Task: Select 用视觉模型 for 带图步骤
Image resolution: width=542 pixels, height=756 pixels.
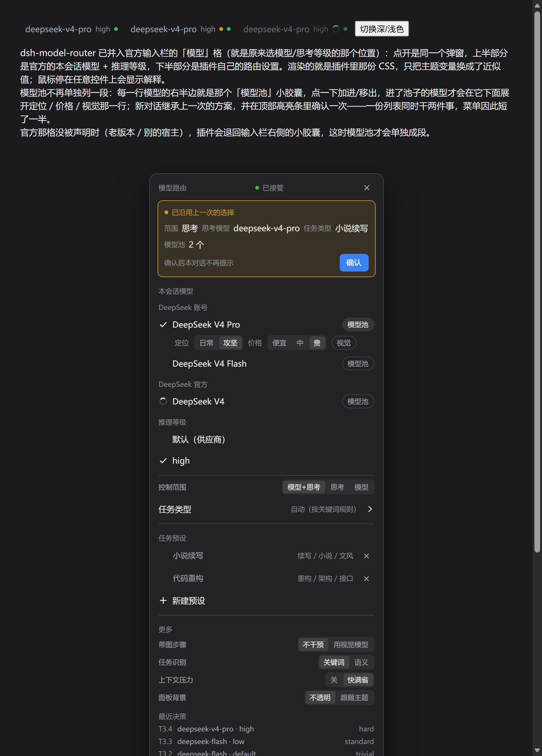Action: point(351,645)
